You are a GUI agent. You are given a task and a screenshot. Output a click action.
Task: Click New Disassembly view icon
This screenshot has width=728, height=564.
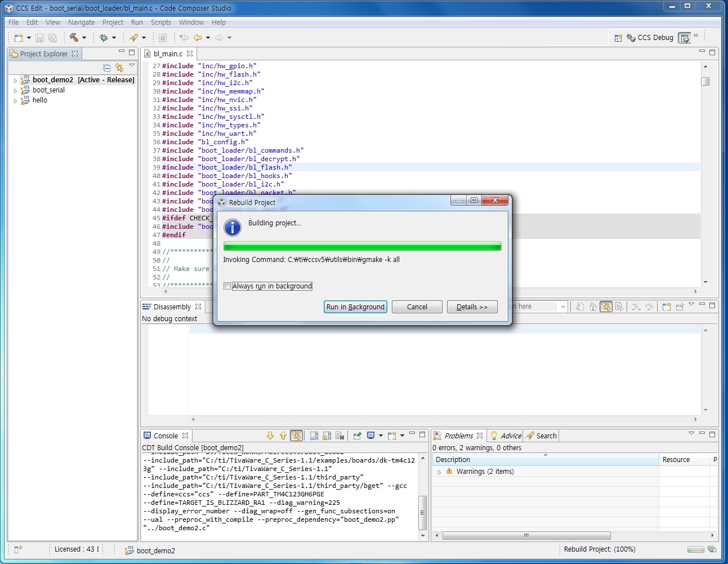click(x=667, y=307)
